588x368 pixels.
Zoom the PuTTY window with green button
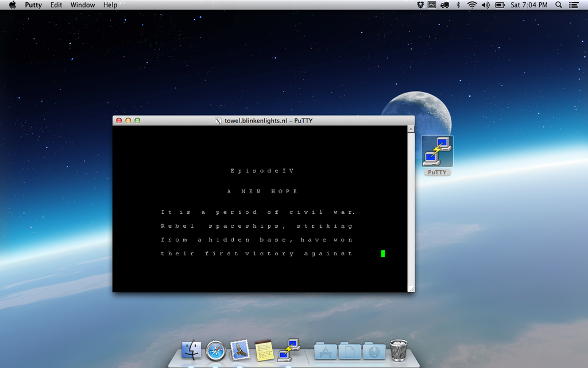(x=137, y=121)
